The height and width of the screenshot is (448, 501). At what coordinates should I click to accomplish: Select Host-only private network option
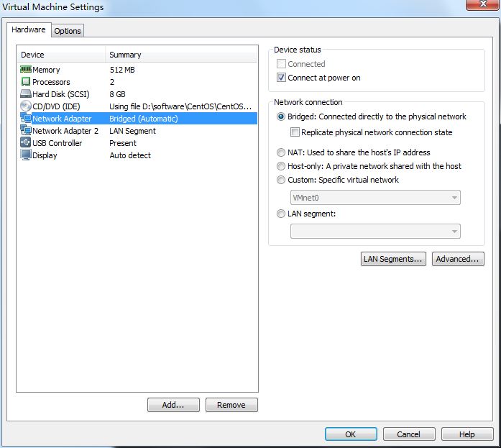coord(281,166)
